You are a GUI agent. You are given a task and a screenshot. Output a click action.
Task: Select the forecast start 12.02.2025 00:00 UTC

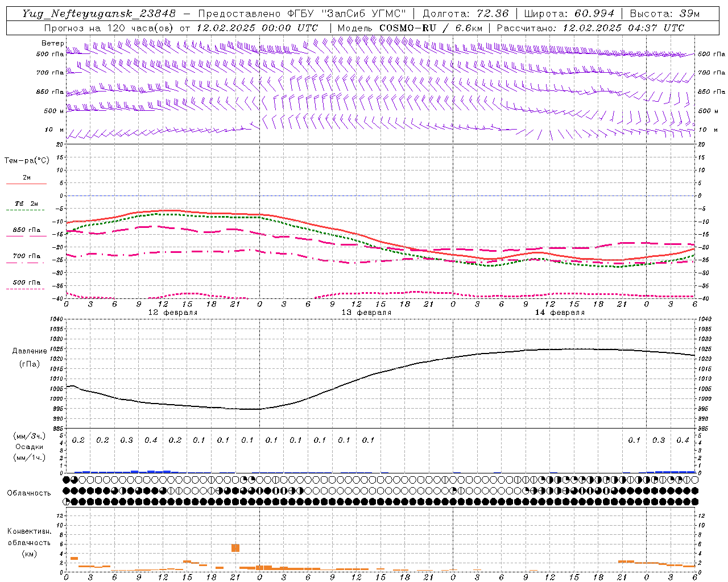(257, 28)
